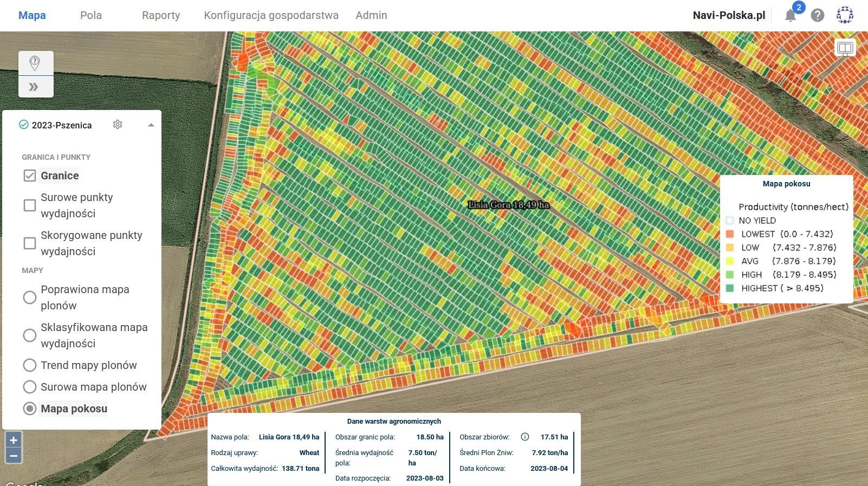
Task: Select Poprawiona mapa plonów radio
Action: point(30,297)
